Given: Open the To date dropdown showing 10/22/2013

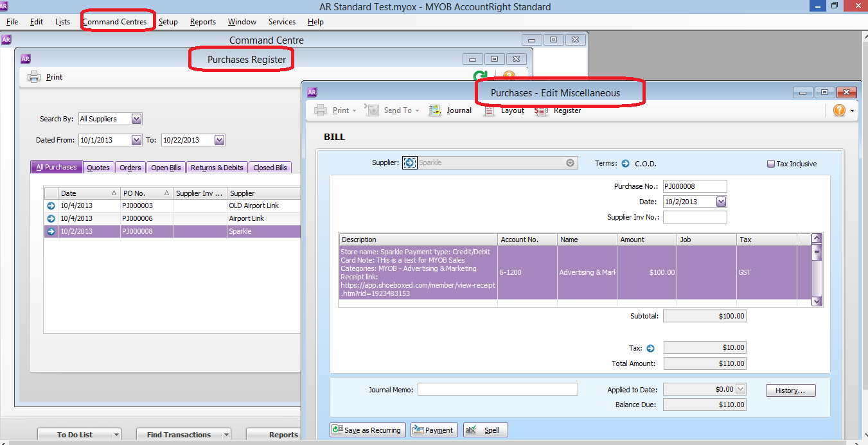Looking at the screenshot, I should 219,140.
